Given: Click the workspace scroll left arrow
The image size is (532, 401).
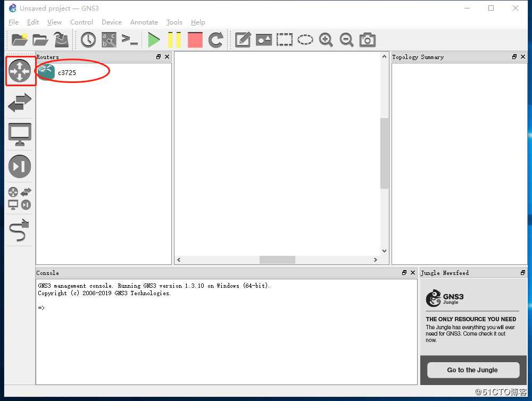Looking at the screenshot, I should (x=179, y=260).
